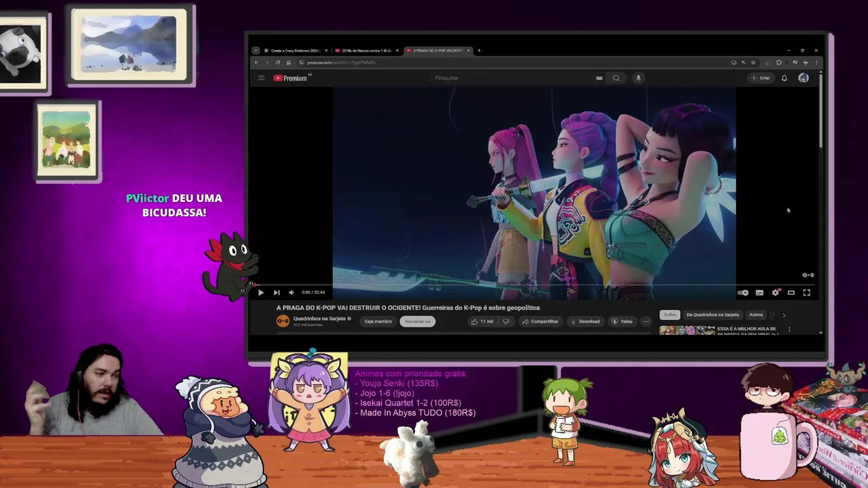The width and height of the screenshot is (868, 488).
Task: Toggle subtitles in video player
Action: point(759,293)
